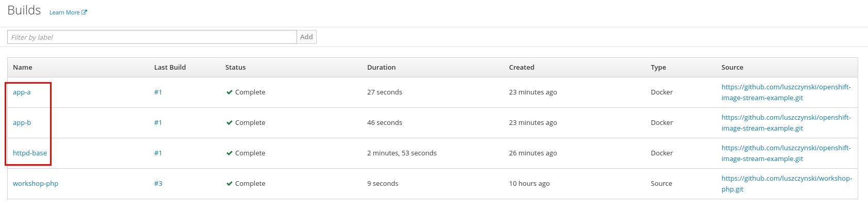Open the app-b build config
This screenshot has width=868, height=207.
pos(22,123)
